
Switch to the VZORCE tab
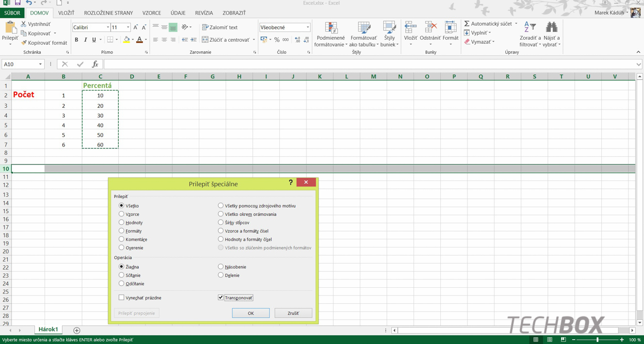coord(152,13)
